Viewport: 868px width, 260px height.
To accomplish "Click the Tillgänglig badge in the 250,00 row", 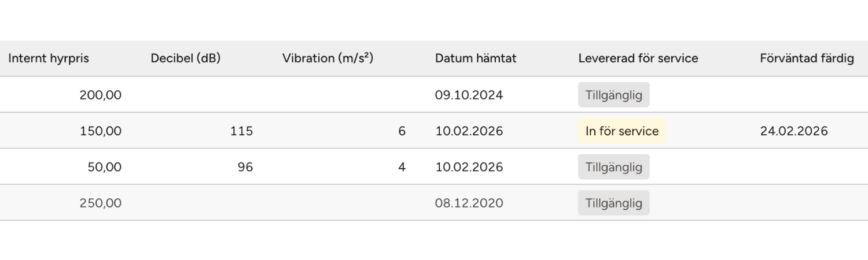I will tap(613, 203).
